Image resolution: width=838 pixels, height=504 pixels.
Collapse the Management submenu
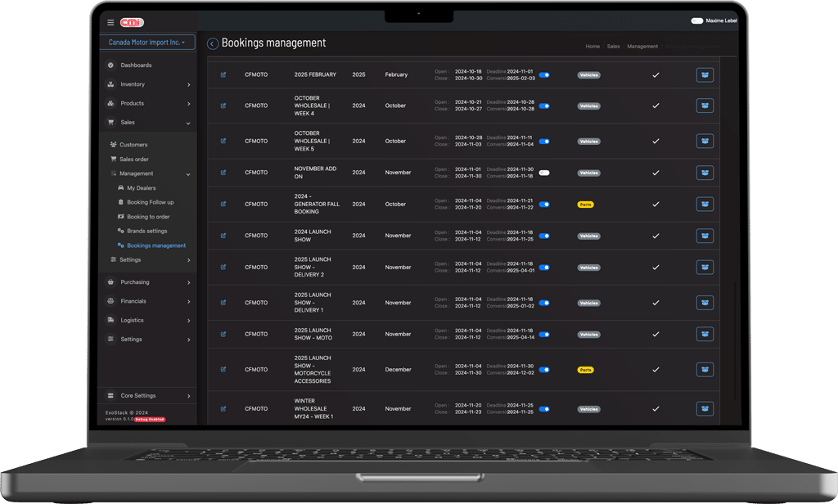pos(151,173)
